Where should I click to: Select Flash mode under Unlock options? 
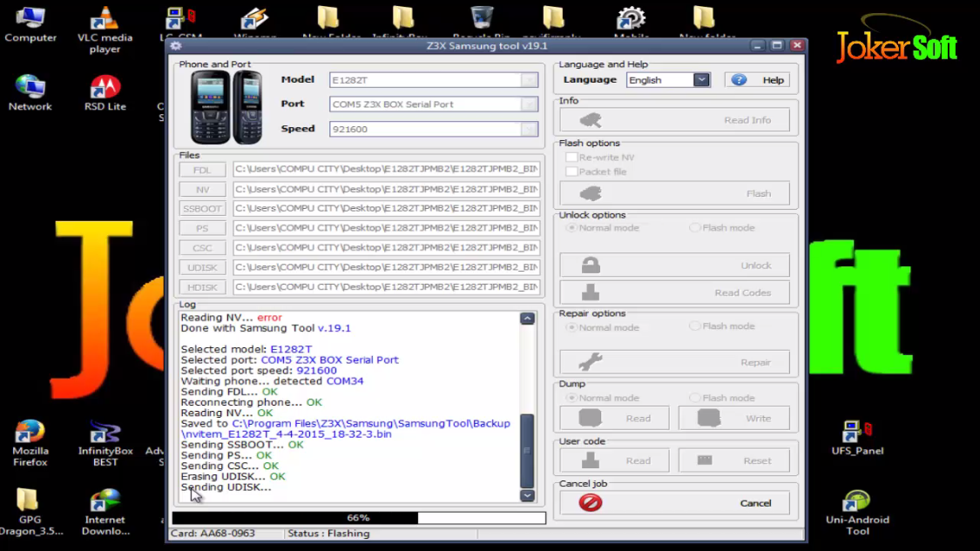[694, 228]
